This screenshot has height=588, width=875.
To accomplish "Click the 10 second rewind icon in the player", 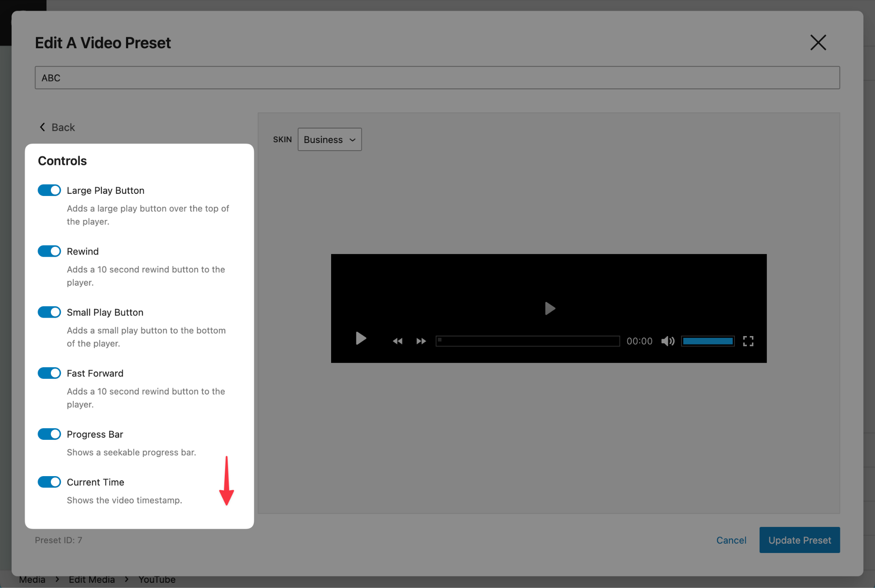I will (x=397, y=340).
